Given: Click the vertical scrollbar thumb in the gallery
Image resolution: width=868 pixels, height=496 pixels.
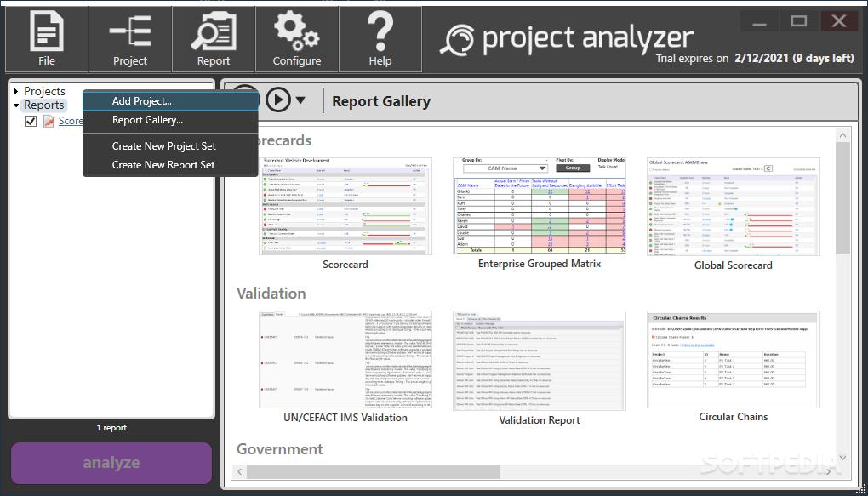Looking at the screenshot, I should (x=842, y=198).
